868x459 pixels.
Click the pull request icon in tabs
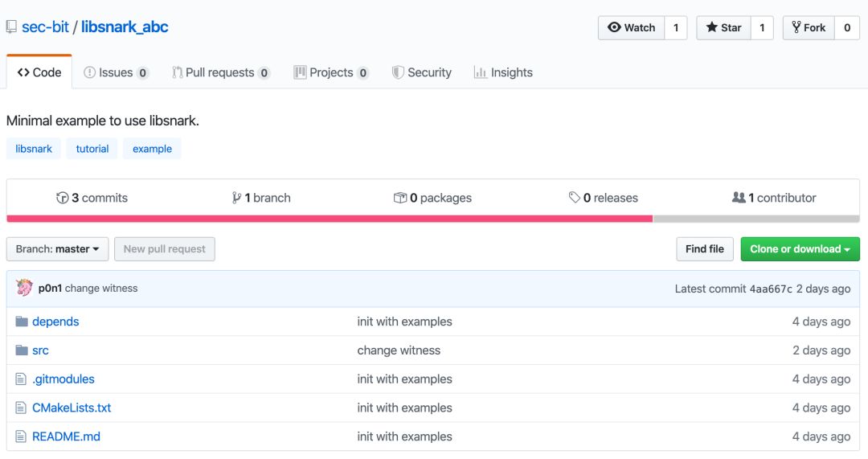177,72
